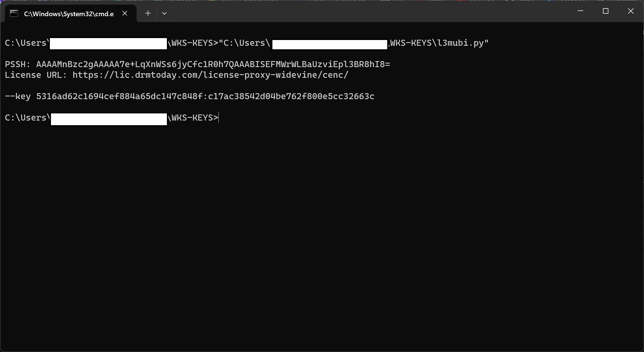Click the white redacted block in bottom prompt

click(x=109, y=119)
